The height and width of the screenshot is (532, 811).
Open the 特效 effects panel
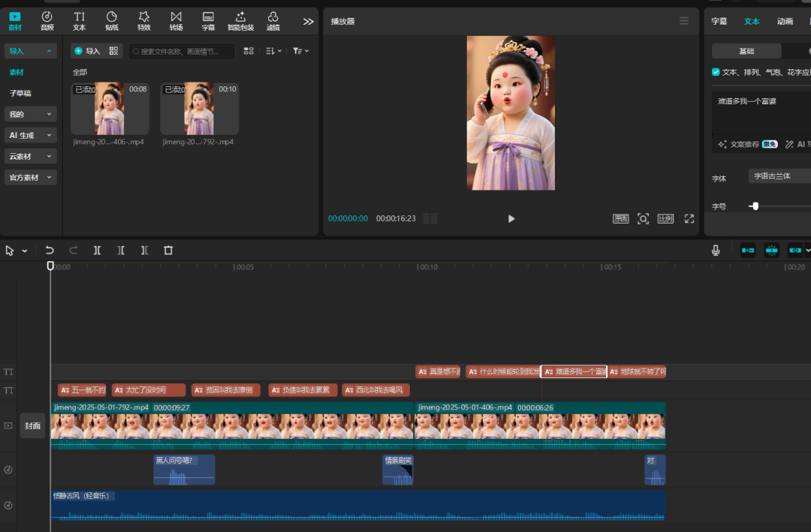pos(143,21)
